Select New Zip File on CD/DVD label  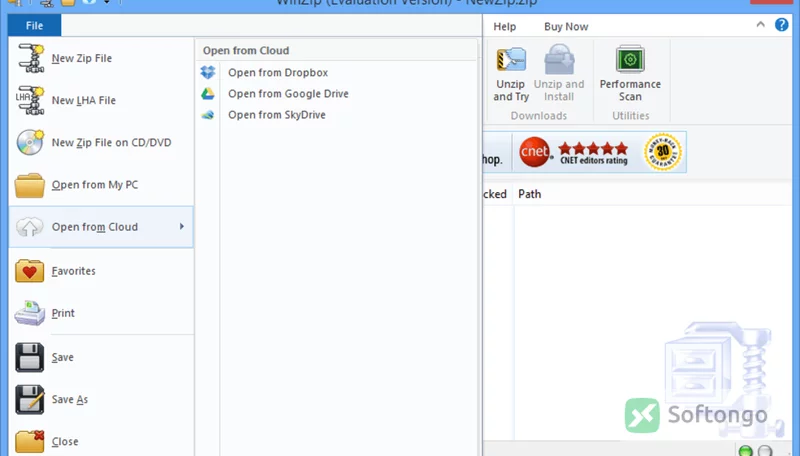click(111, 143)
